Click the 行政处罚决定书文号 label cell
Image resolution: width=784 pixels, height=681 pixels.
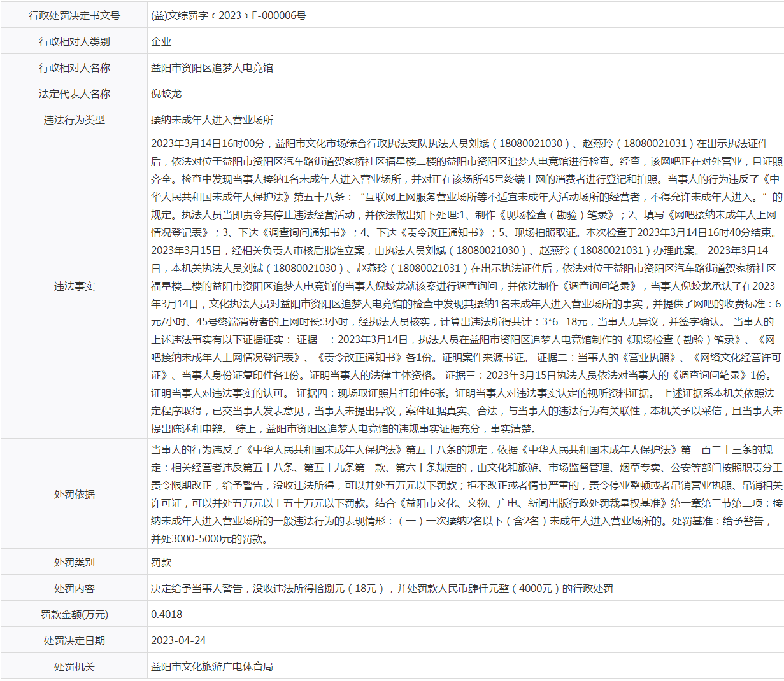tap(74, 15)
